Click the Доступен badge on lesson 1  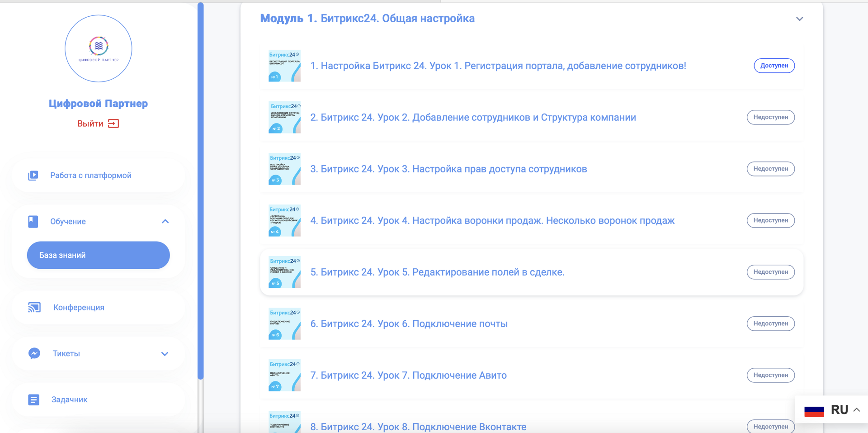coord(774,66)
